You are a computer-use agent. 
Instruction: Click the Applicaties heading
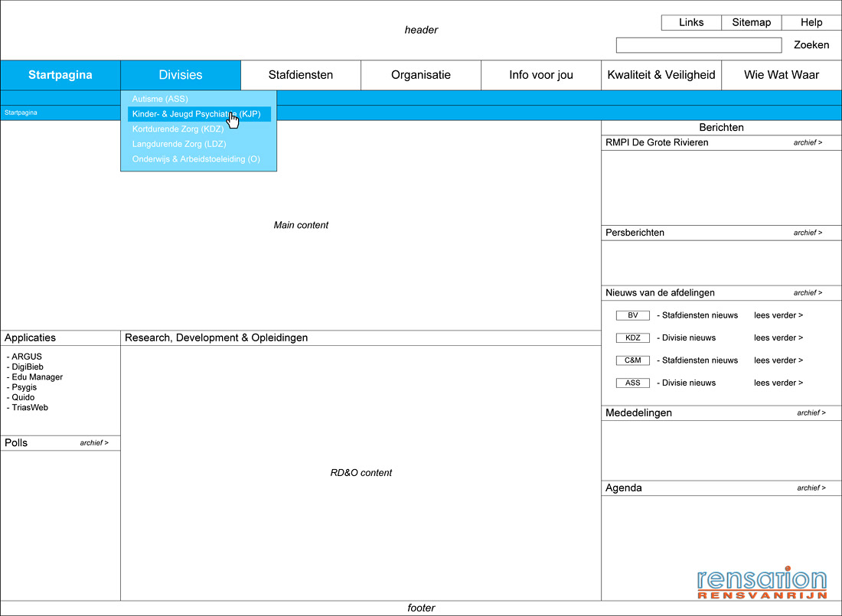pos(30,337)
